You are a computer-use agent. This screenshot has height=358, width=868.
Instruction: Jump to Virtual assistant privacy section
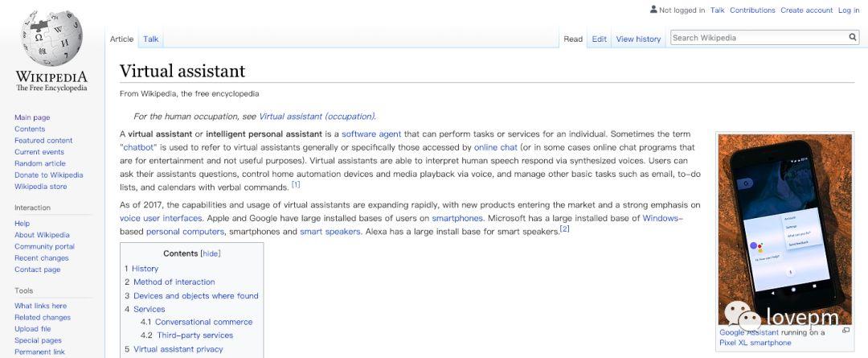click(178, 349)
